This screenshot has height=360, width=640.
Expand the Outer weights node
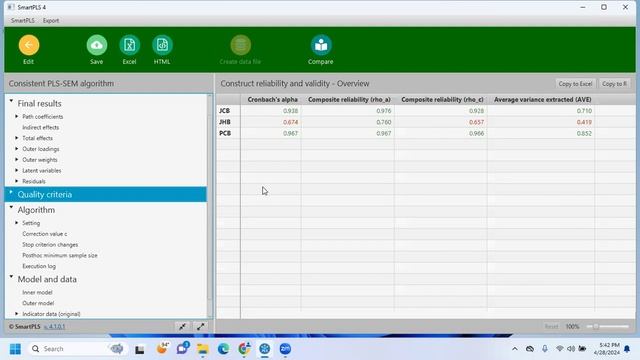(17, 159)
